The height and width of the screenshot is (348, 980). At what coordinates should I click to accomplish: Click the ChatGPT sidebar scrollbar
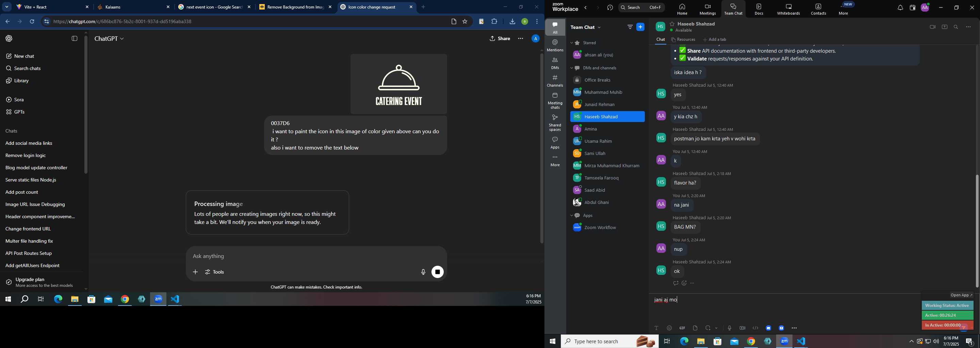tap(86, 104)
